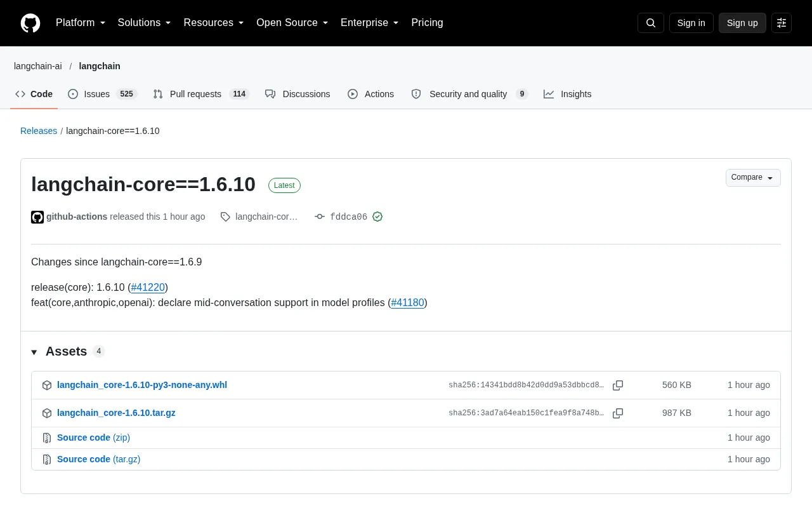Screen dimensions: 812x508
Task: Open the GitHub homepage via the logo
Action: 30,23
